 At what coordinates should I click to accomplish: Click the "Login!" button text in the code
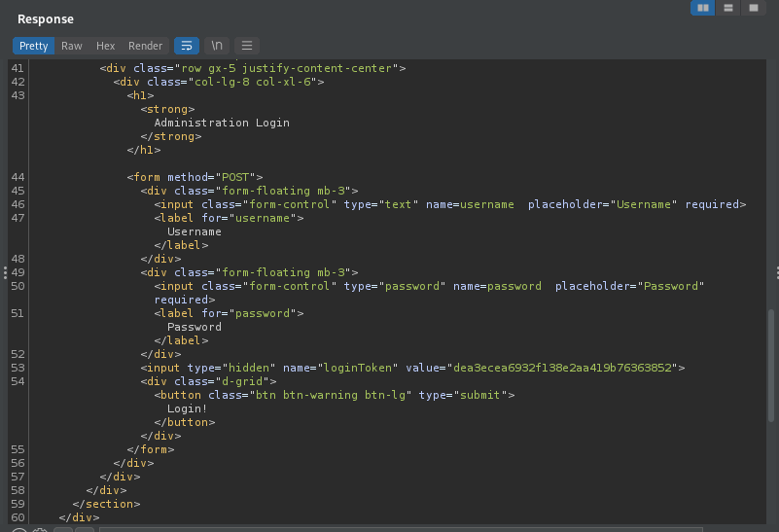tap(187, 408)
